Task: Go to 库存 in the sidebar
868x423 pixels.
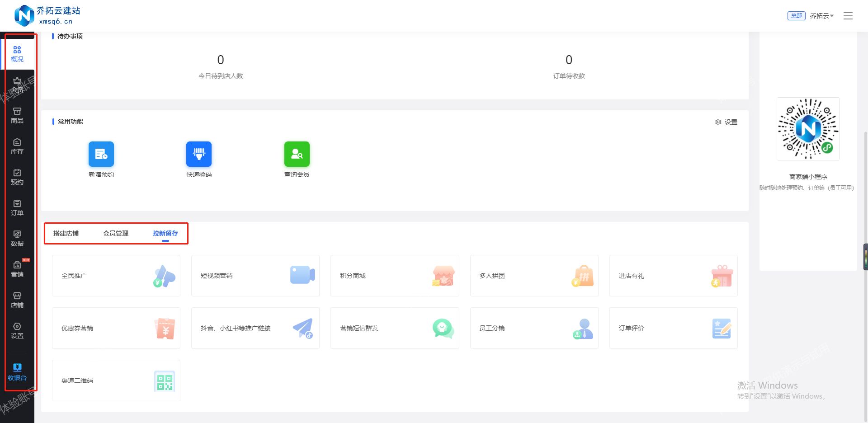Action: (17, 146)
